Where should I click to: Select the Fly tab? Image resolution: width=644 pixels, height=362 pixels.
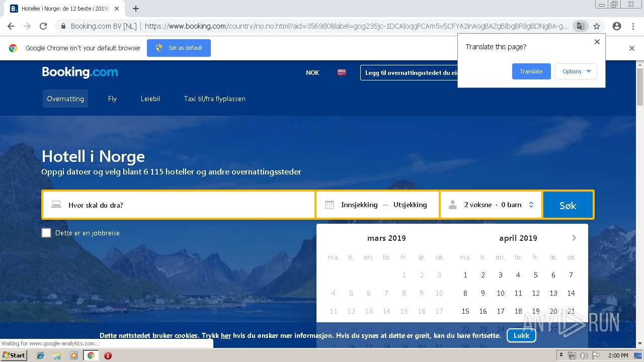point(112,99)
